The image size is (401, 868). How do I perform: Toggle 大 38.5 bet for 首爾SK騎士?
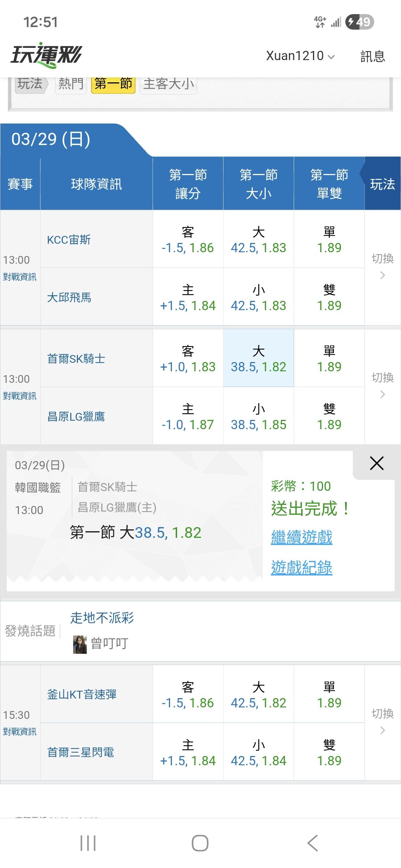pos(258,358)
